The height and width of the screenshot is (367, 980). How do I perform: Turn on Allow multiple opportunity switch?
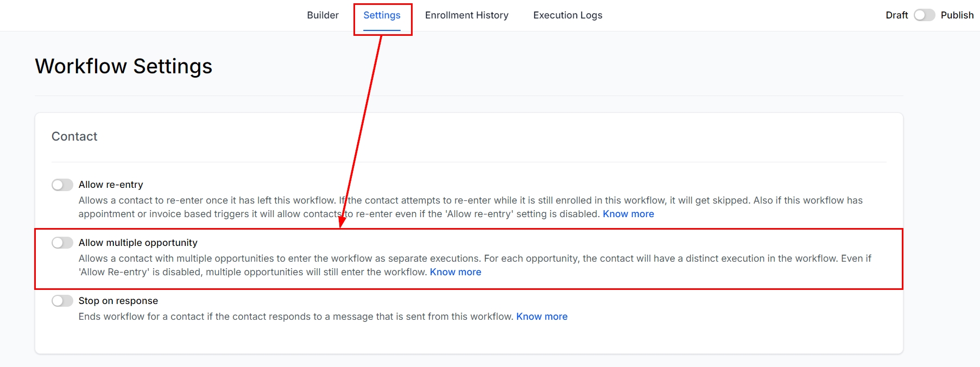tap(62, 243)
